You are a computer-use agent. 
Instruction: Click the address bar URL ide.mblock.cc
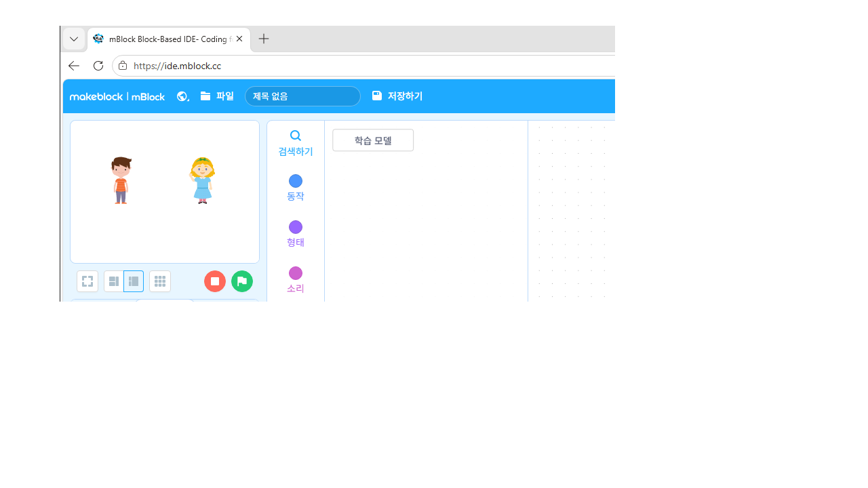click(178, 66)
